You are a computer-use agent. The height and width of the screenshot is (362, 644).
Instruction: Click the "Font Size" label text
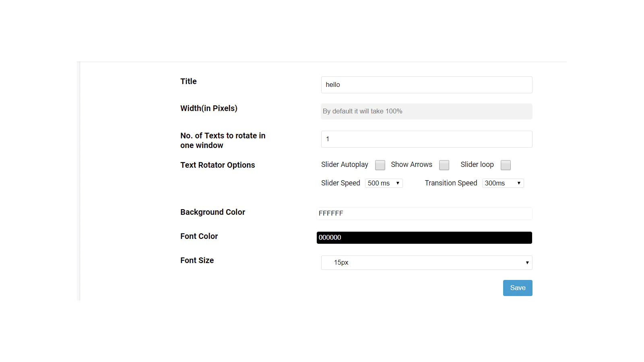click(197, 260)
